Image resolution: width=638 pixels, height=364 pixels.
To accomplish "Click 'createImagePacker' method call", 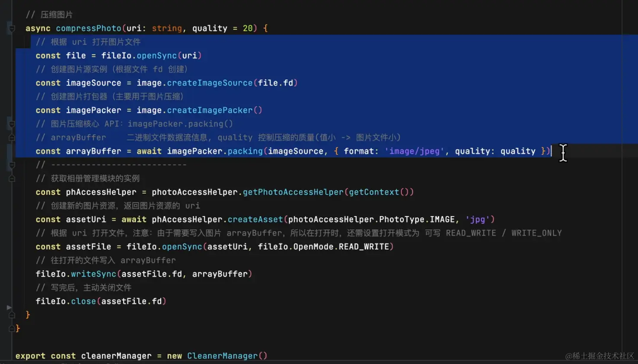I will [210, 110].
